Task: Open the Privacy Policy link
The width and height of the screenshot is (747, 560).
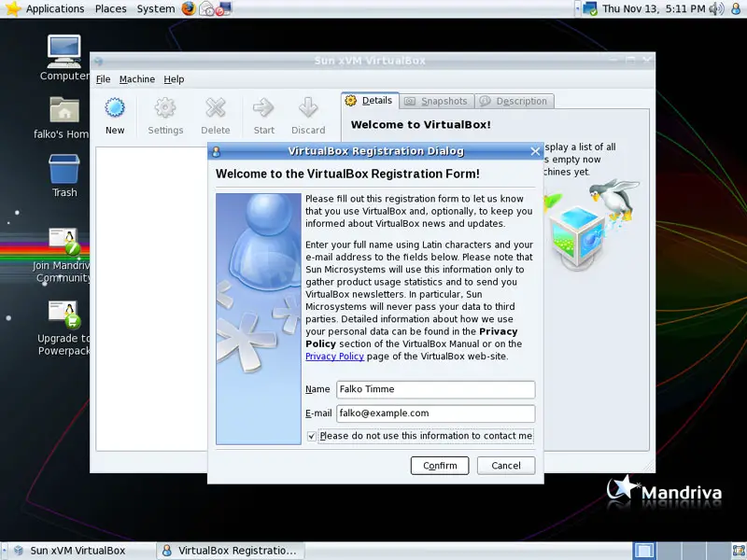Action: [x=334, y=357]
